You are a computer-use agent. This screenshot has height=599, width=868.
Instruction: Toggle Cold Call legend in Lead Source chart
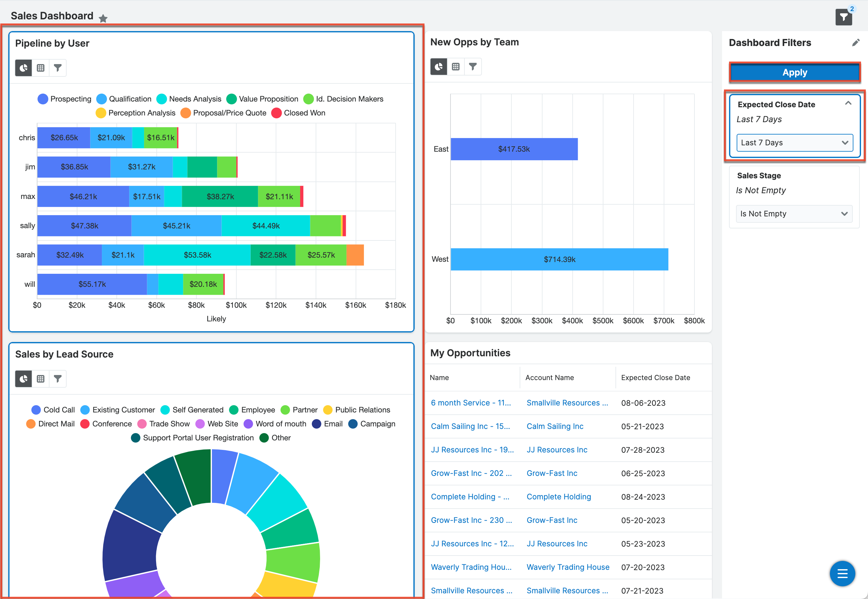coord(53,410)
